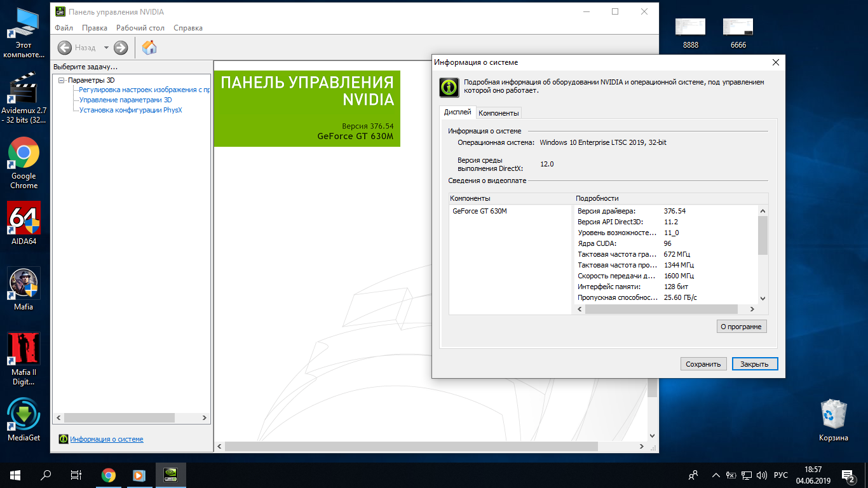Click the Back arrow icon in NVIDIA toolbar

[64, 48]
